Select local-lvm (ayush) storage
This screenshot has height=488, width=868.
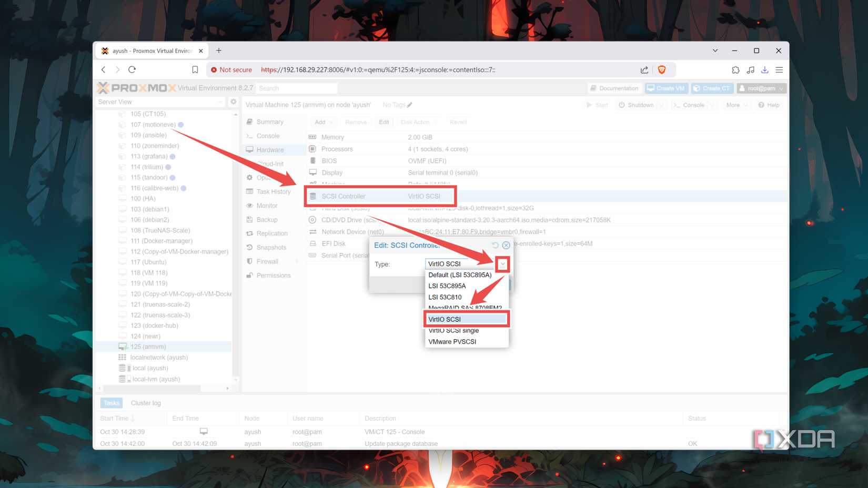(x=163, y=379)
